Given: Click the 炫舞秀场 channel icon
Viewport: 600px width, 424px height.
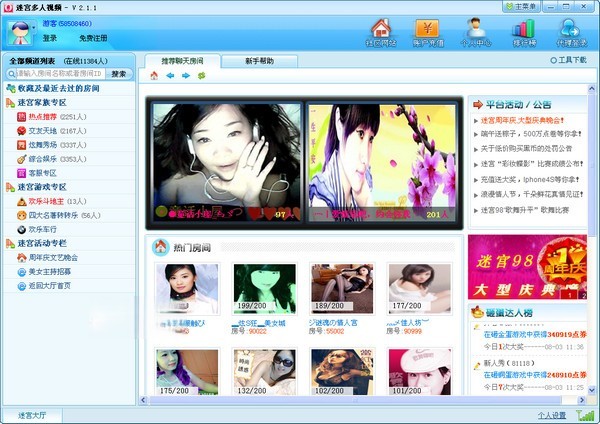Looking at the screenshot, I should tap(21, 145).
